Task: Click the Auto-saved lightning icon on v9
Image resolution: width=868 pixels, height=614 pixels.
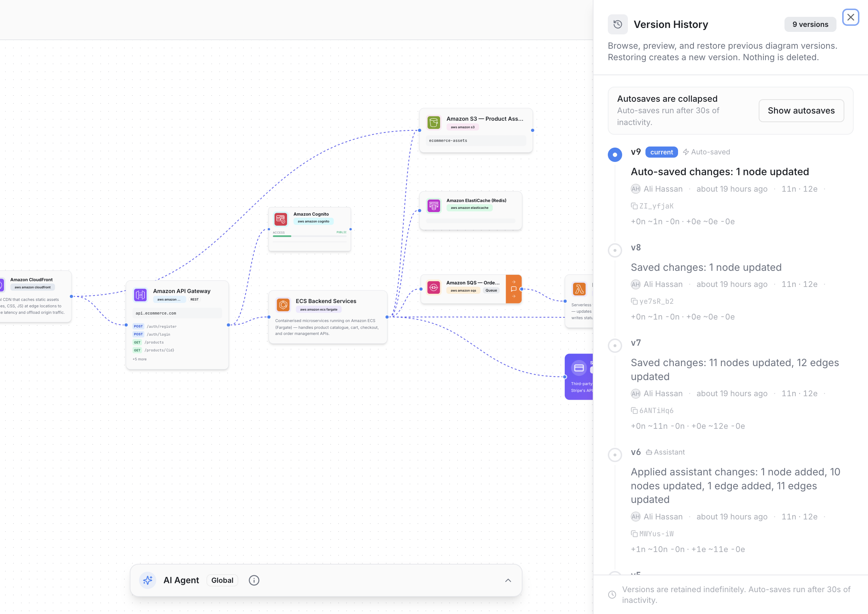Action: coord(686,152)
